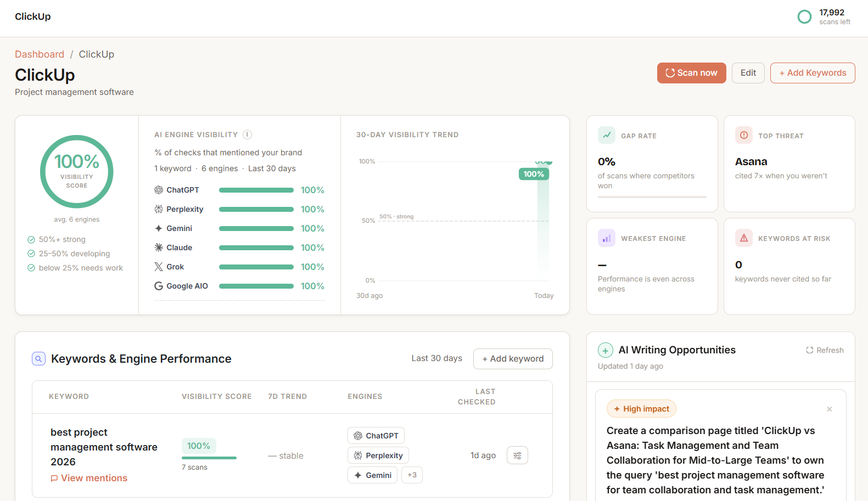Screen dimensions: 868x501
Task: Click the ChatGPT 100% progress bar
Action: (x=256, y=190)
